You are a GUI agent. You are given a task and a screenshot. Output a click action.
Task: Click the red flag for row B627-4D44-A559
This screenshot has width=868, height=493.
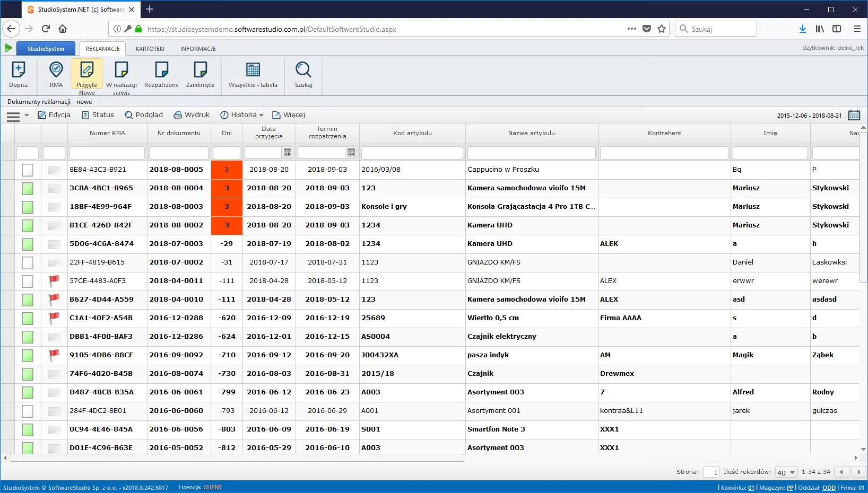point(54,299)
